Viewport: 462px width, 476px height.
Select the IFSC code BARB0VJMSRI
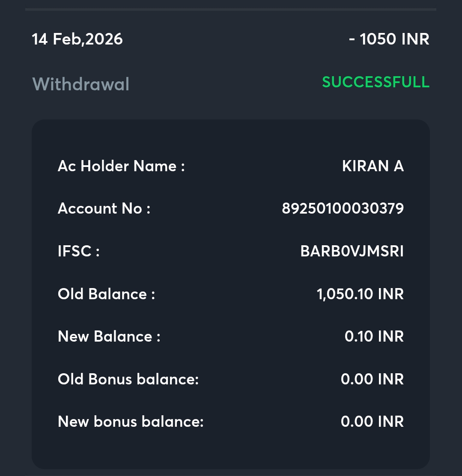pyautogui.click(x=352, y=251)
